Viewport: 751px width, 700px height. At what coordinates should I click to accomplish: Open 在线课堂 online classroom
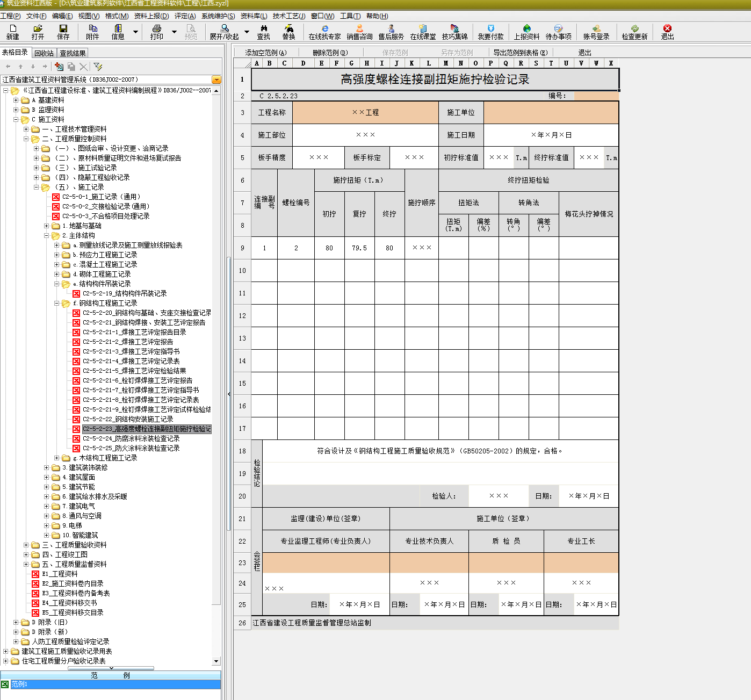423,32
